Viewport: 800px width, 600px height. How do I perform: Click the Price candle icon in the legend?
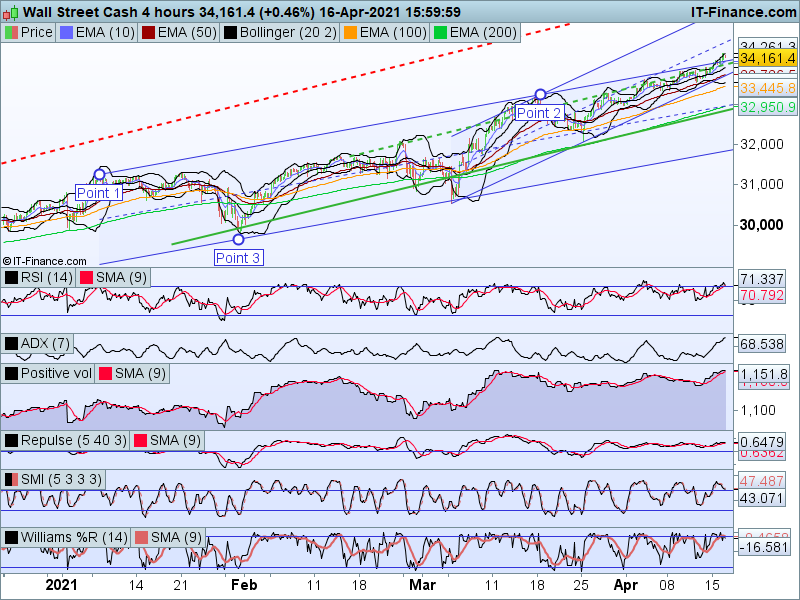(x=11, y=33)
